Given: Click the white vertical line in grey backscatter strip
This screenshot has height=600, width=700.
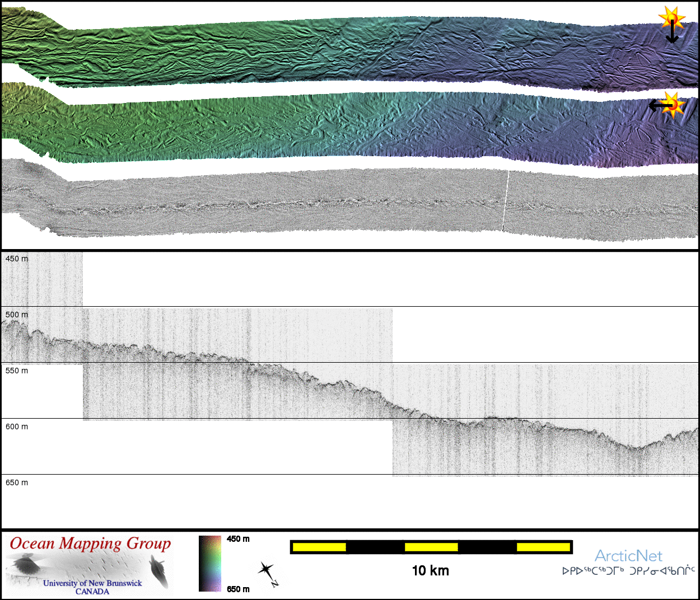Looking at the screenshot, I should tap(506, 200).
